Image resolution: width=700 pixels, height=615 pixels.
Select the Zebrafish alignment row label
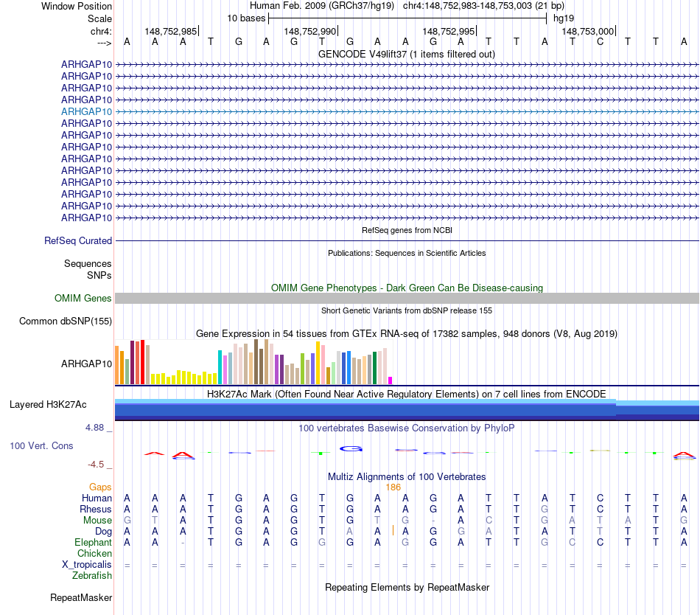pos(92,576)
